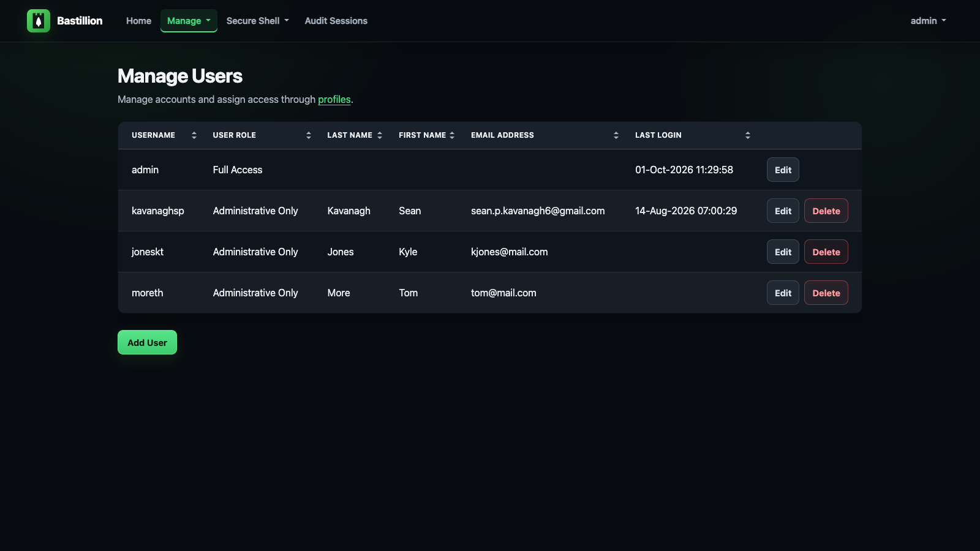Click the 14-Aug-2026 07:00:29 login time
This screenshot has height=551, width=980.
pyautogui.click(x=686, y=211)
